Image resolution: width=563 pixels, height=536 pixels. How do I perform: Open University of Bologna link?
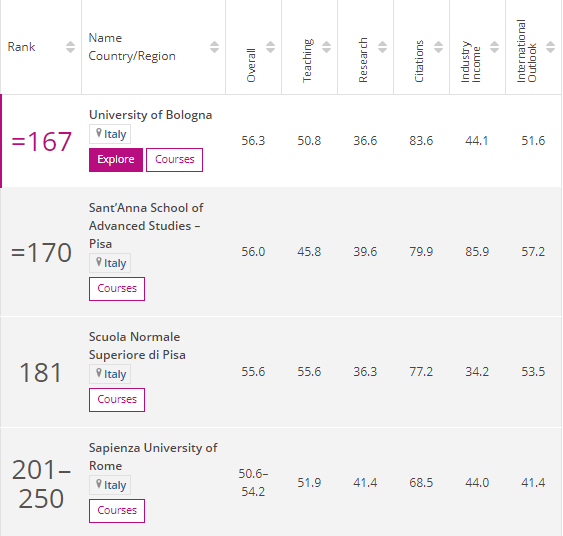tap(150, 115)
